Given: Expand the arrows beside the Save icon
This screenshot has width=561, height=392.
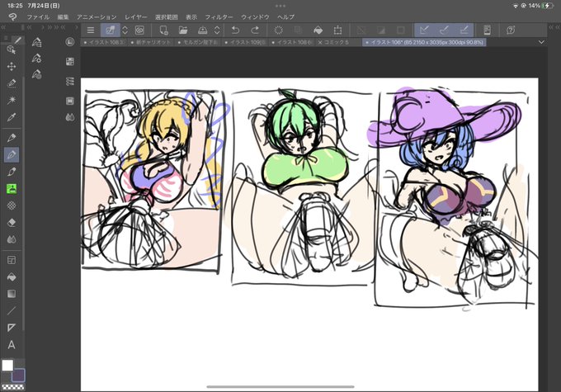Looking at the screenshot, I should point(217,30).
